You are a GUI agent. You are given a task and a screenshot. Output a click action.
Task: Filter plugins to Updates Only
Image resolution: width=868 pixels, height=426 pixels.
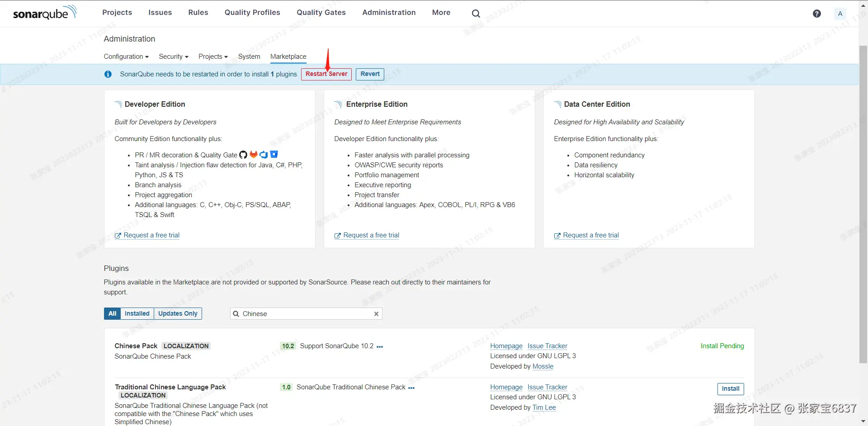(x=178, y=314)
